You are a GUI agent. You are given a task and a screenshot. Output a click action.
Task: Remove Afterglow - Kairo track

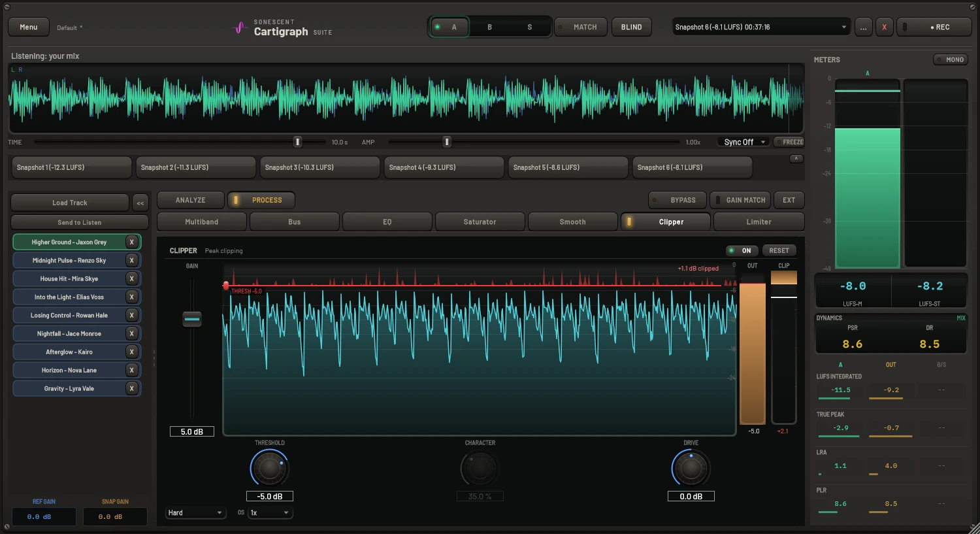pos(131,352)
